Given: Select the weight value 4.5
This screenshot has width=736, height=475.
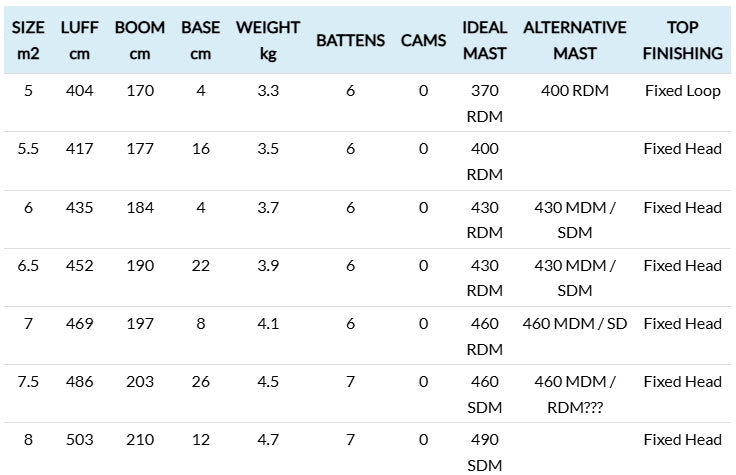Looking at the screenshot, I should pos(268,382).
